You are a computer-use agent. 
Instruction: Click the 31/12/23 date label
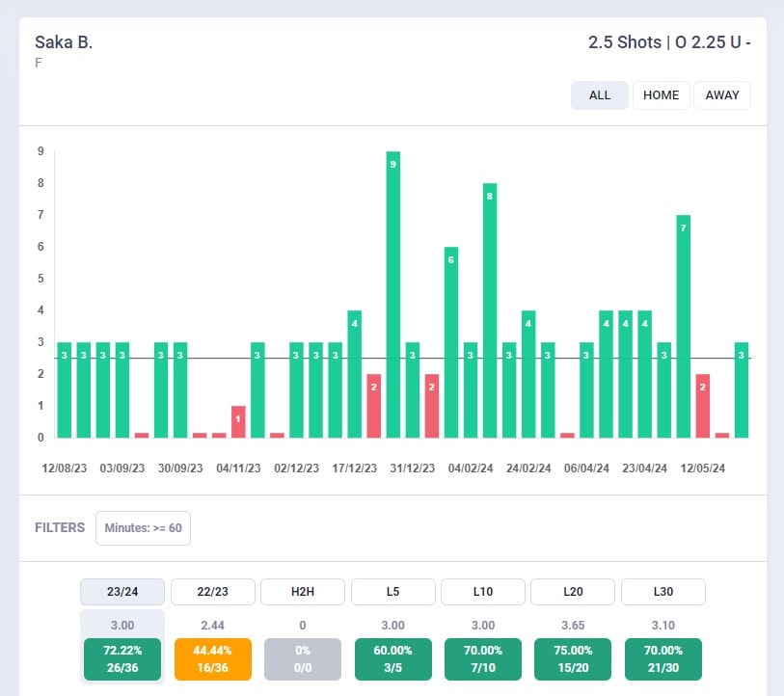click(x=413, y=468)
